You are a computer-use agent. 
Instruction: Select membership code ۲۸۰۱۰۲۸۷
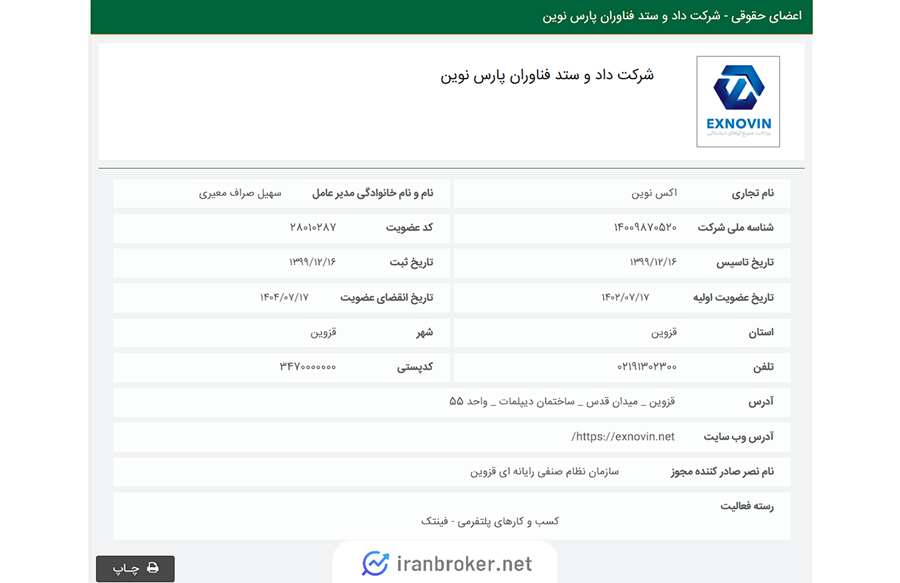click(313, 228)
